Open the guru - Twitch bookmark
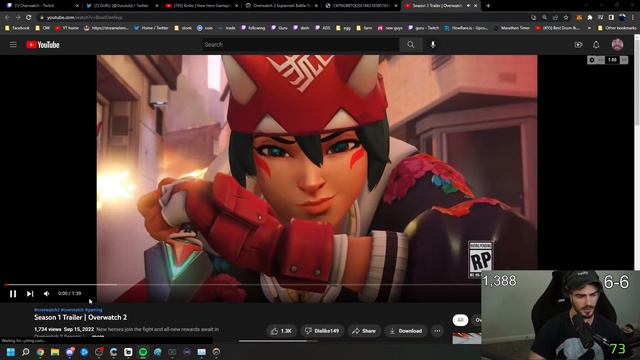The width and height of the screenshot is (640, 360). [x=423, y=28]
